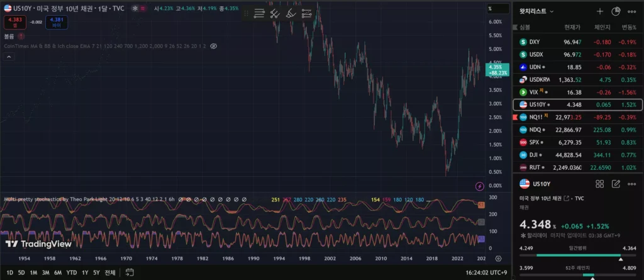644x280 pixels.
Task: Select the YTD time range
Action: click(x=72, y=272)
